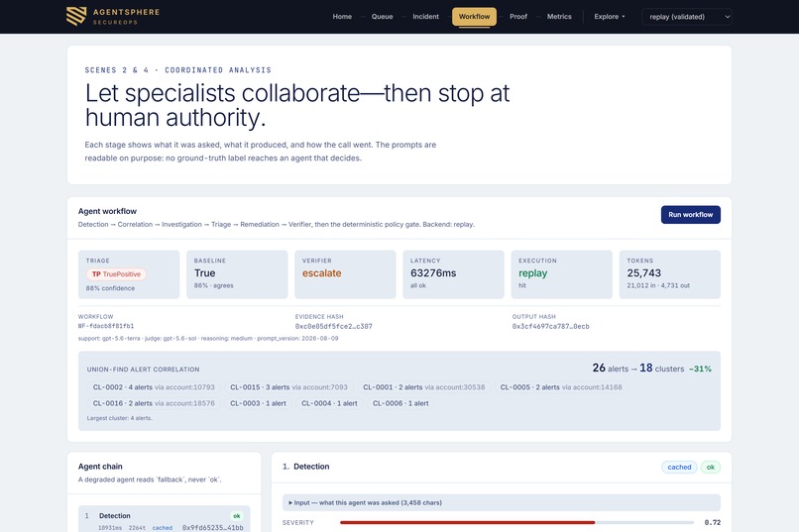799x532 pixels.
Task: Click the Largest cluster: 4 alerts note
Action: 119,418
